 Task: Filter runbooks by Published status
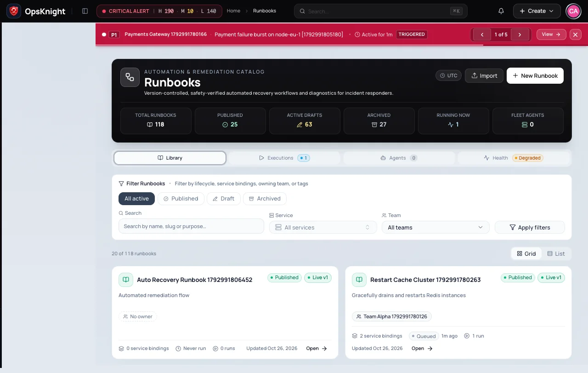(181, 199)
